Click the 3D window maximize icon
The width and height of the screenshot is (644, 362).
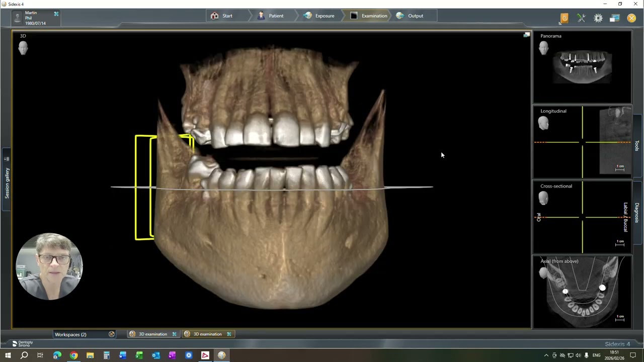(526, 35)
